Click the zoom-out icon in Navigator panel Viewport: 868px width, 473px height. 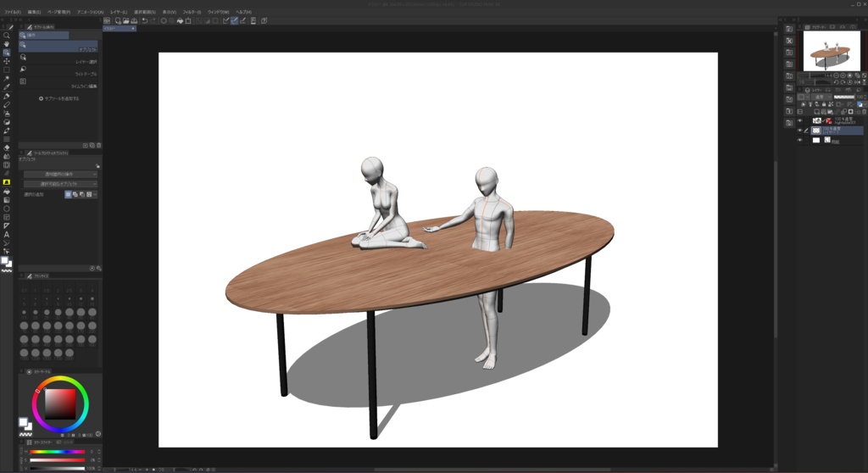click(x=837, y=75)
